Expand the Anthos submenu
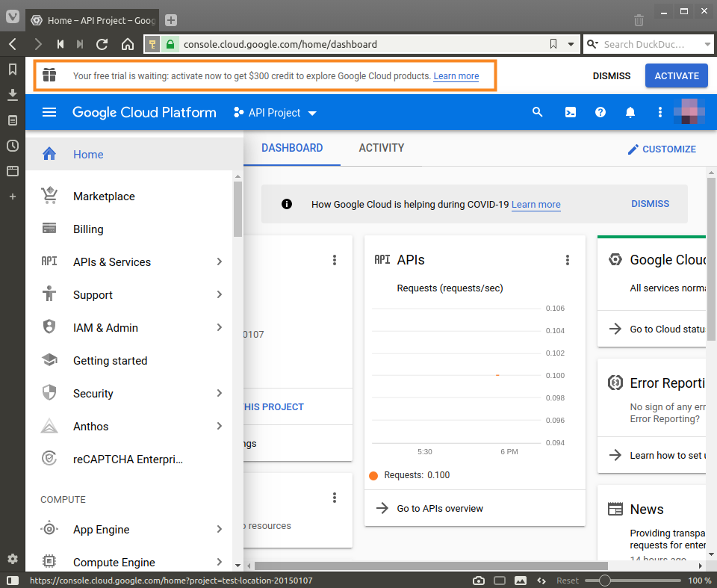Viewport: 717px width, 588px height. pyautogui.click(x=220, y=426)
